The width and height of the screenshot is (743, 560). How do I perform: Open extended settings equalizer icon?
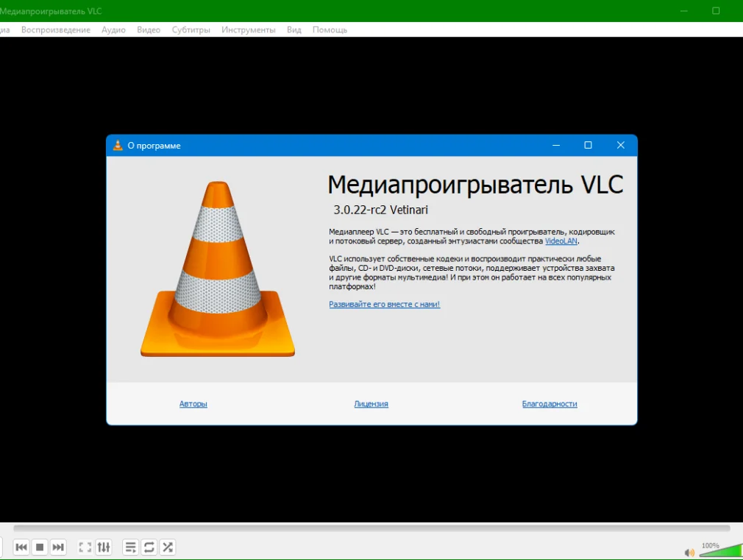[104, 547]
